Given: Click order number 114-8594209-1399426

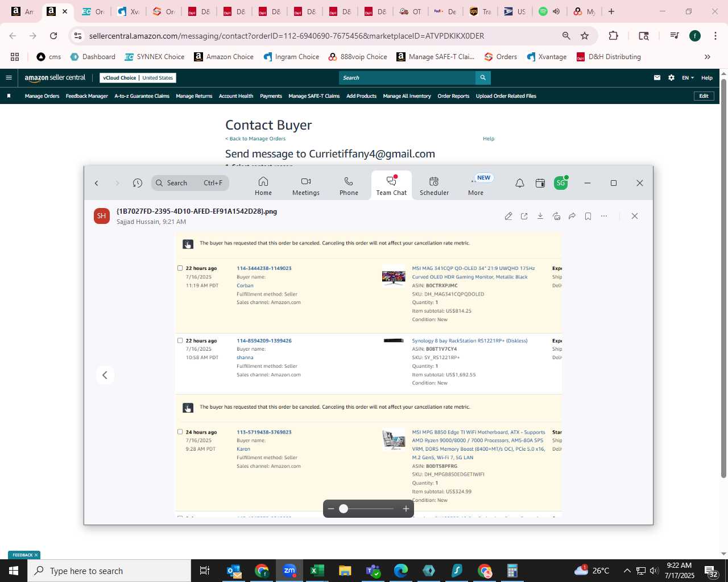Looking at the screenshot, I should tap(264, 340).
